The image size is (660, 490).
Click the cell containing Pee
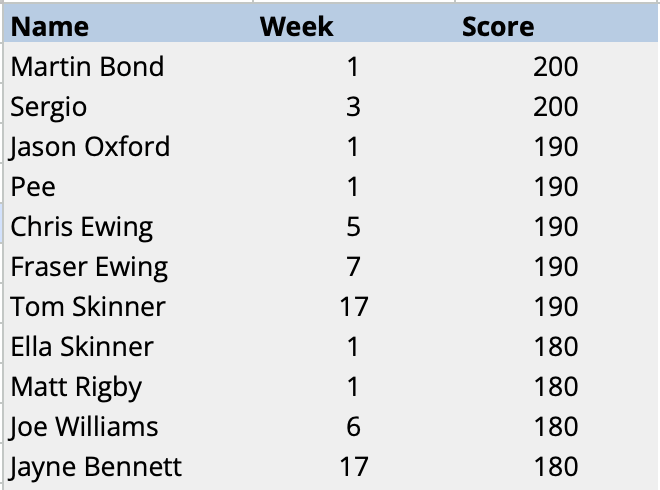coord(33,187)
